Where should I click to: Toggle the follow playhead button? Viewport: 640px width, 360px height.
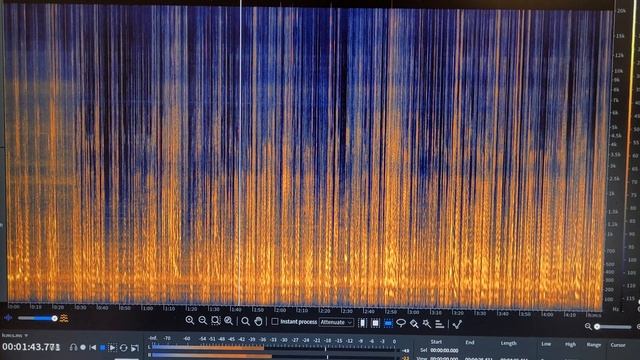point(135,348)
